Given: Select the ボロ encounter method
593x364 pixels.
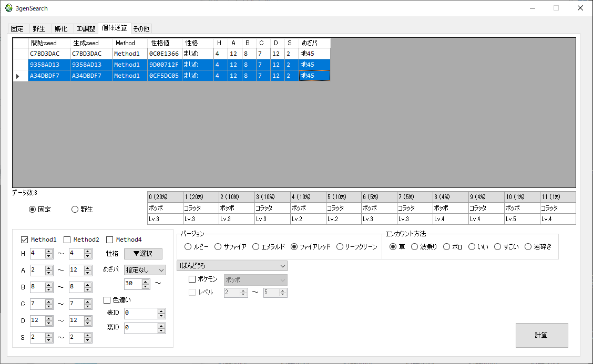Looking at the screenshot, I should pos(452,247).
